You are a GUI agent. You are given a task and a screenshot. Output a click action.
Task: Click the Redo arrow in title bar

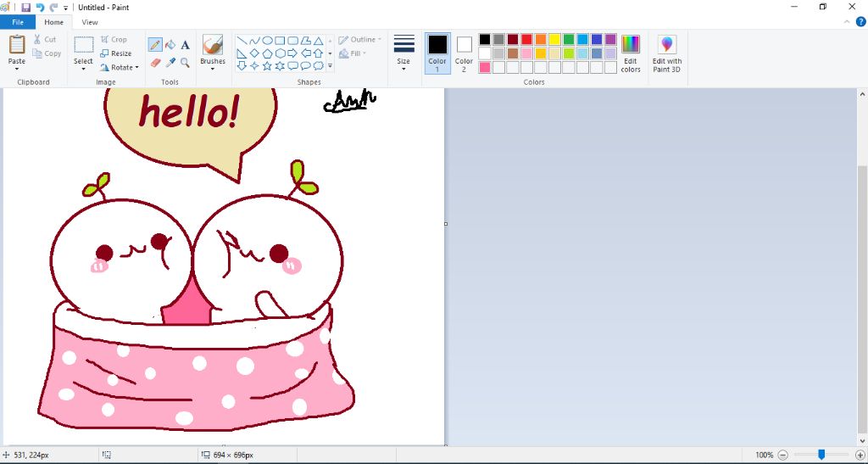coord(53,8)
